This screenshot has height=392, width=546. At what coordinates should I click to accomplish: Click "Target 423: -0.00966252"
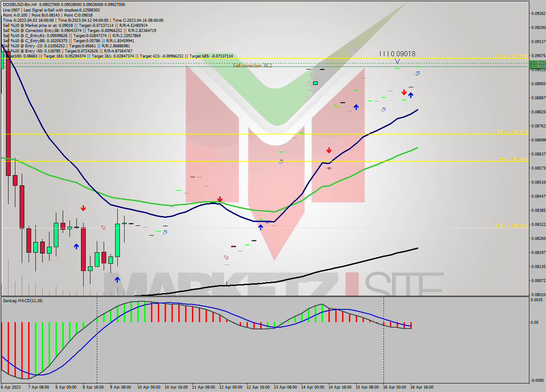[162, 56]
